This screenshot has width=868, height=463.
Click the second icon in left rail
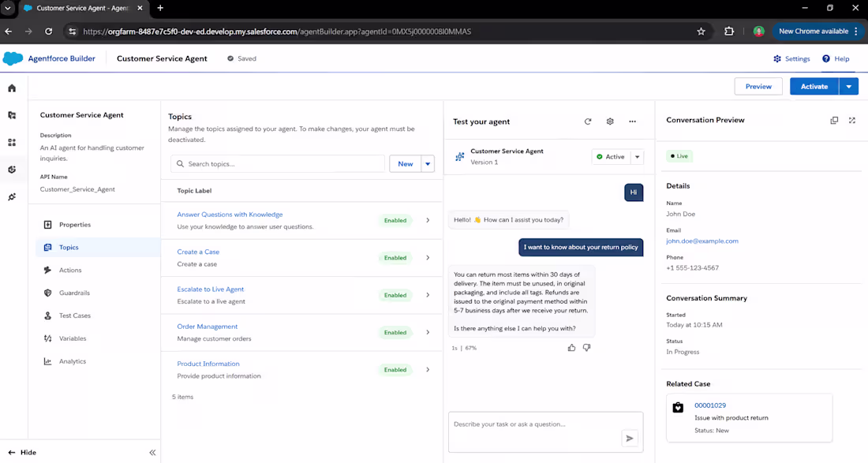pos(12,115)
